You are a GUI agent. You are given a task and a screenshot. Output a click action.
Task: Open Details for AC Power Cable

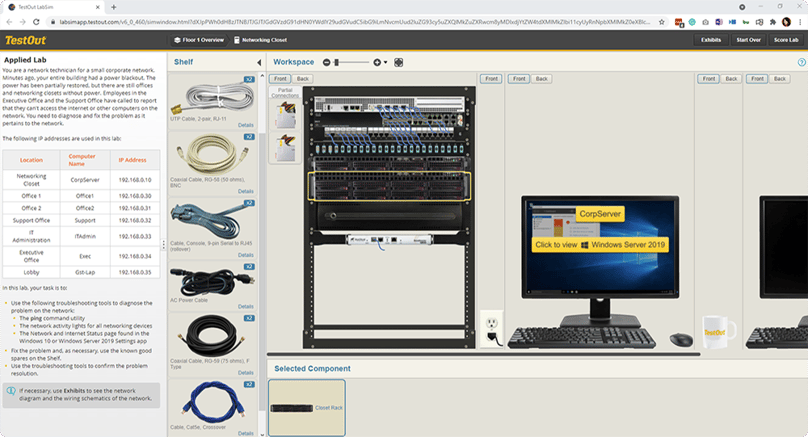[x=246, y=307]
